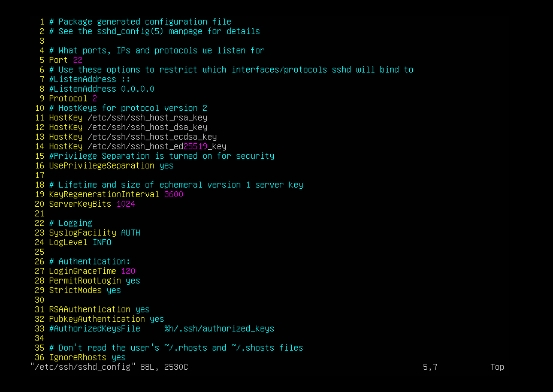The height and width of the screenshot is (392, 553).
Task: Click 'PubkeyAuthentication' keyword
Action: pos(97,319)
